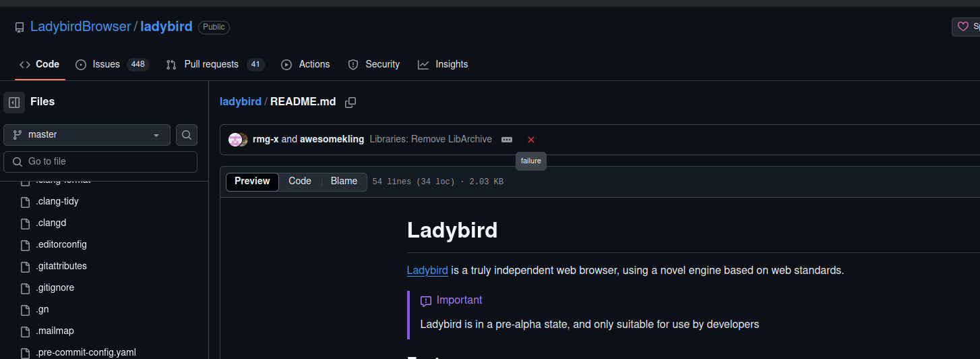980x359 pixels.
Task: Switch to Blame file view
Action: click(344, 182)
